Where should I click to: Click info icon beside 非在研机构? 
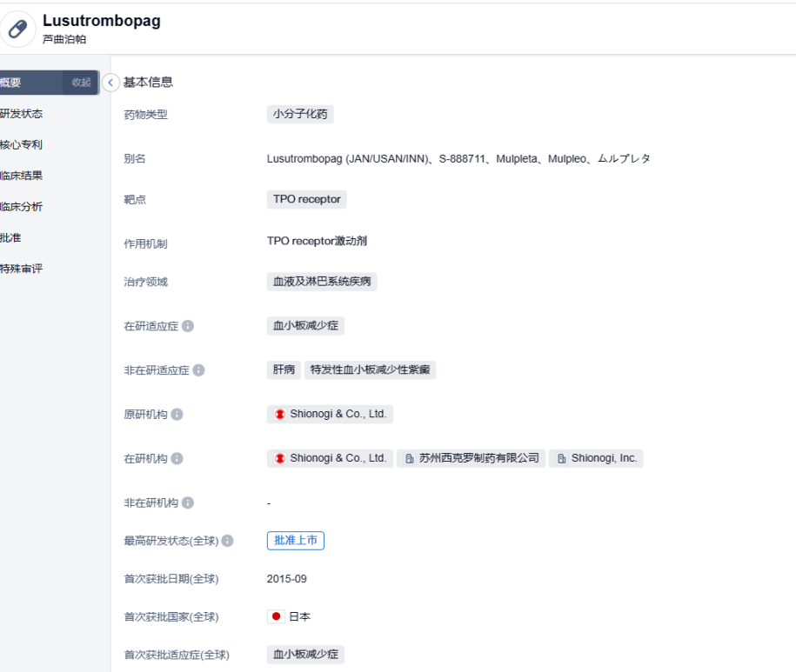tap(187, 502)
